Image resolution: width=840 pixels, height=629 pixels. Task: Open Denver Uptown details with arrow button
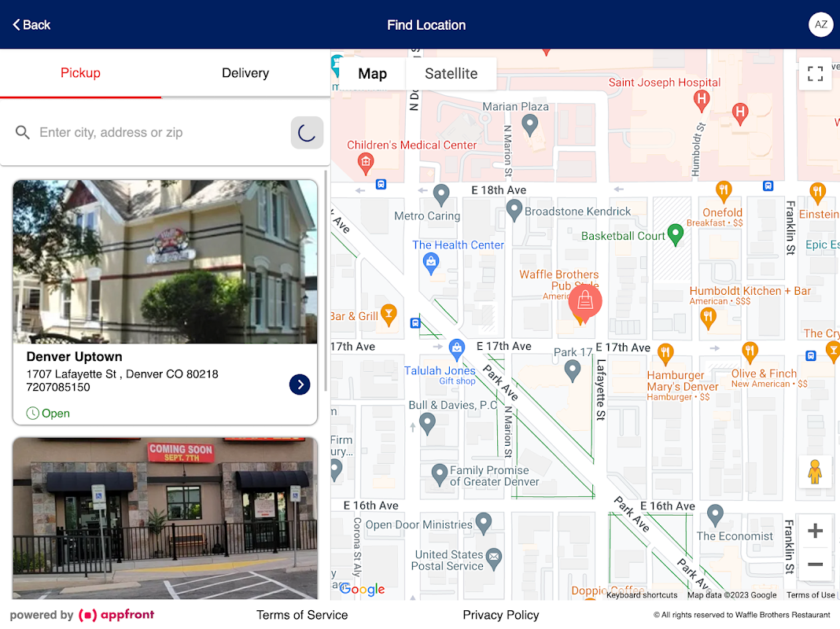click(x=300, y=384)
